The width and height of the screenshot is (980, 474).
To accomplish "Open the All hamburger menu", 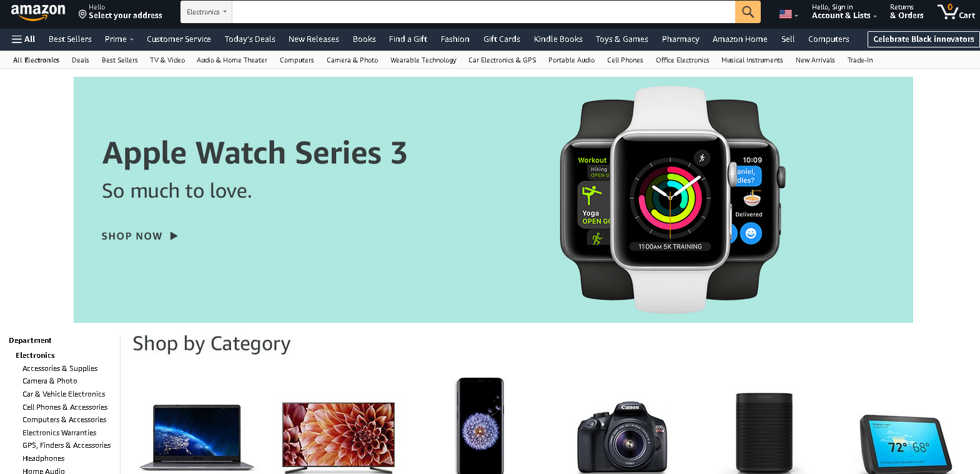I will coord(23,39).
